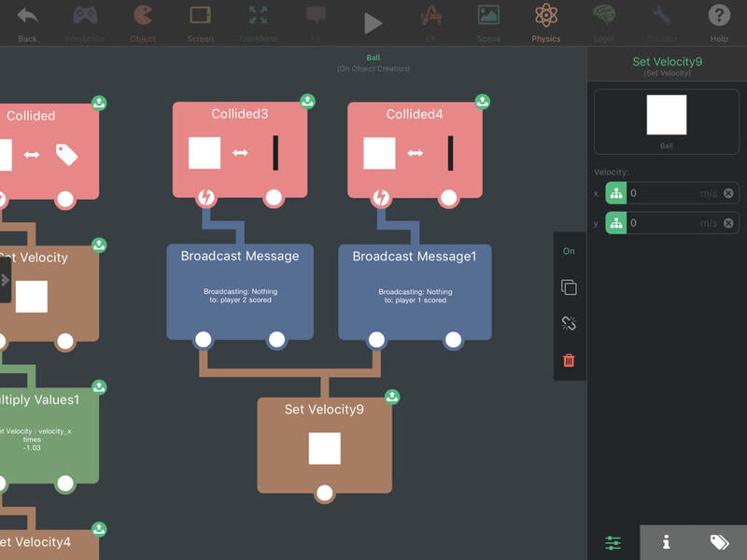Select the Set Velocity9 behavior block
The image size is (747, 560).
[324, 445]
